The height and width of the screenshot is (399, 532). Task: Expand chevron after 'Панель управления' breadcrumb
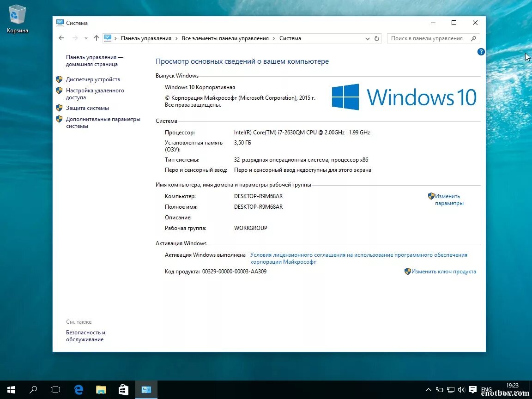pos(176,38)
